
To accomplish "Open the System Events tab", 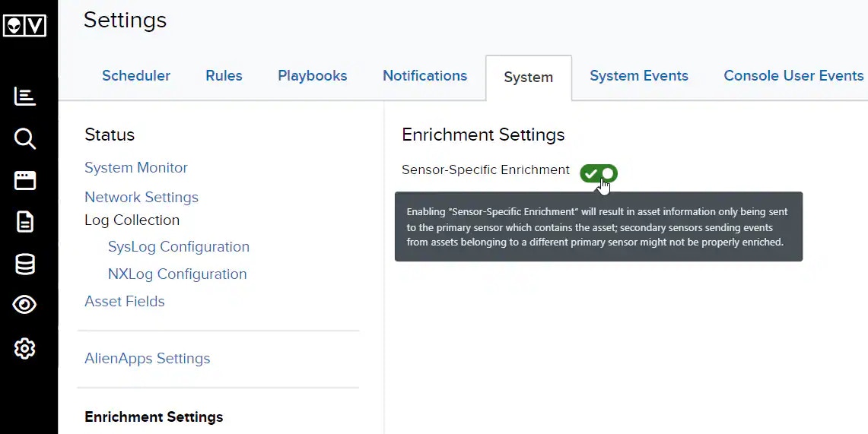I will pyautogui.click(x=639, y=76).
